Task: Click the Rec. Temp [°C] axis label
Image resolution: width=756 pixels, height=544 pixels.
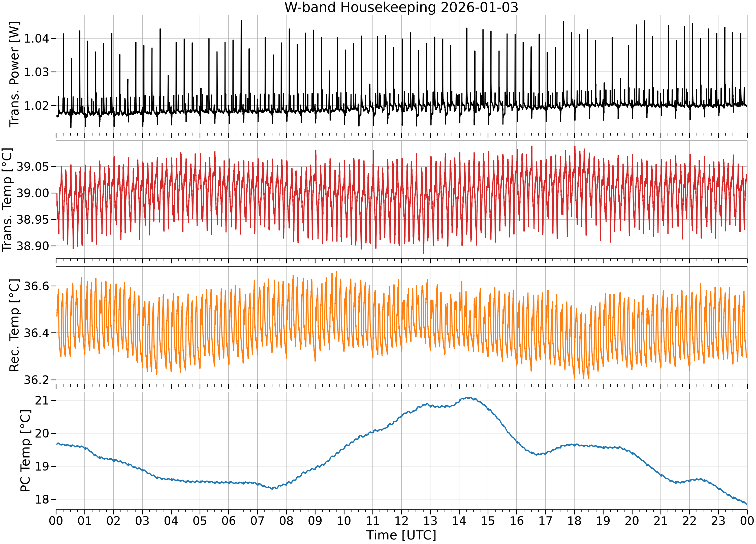Action: (14, 325)
